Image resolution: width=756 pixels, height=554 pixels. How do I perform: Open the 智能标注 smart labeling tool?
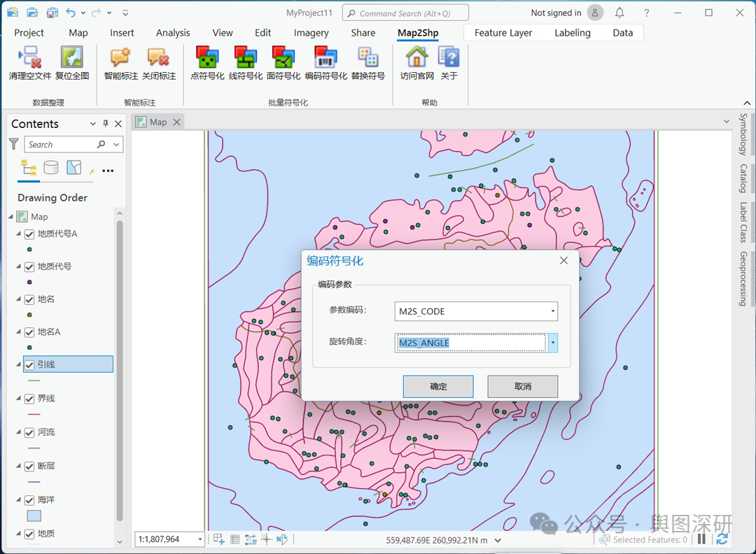(x=120, y=57)
